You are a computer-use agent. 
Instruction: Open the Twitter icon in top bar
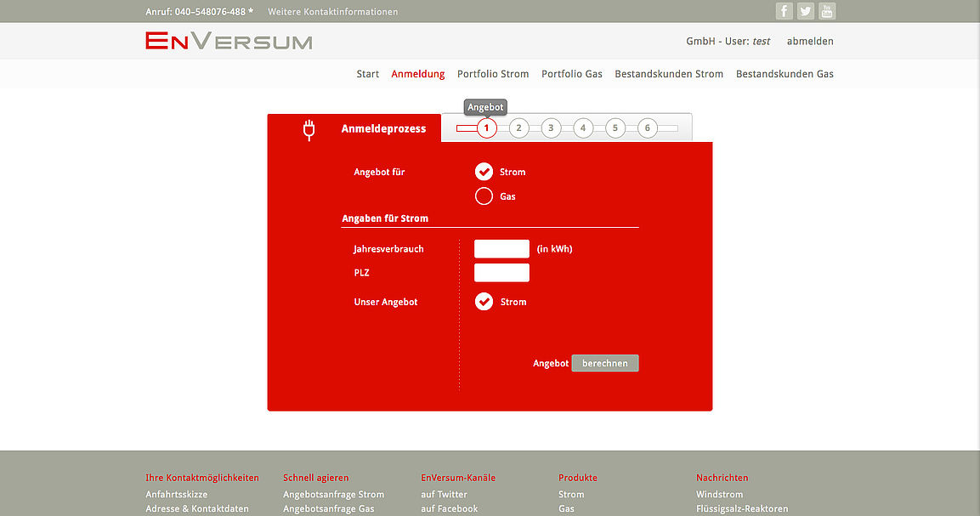coord(805,11)
